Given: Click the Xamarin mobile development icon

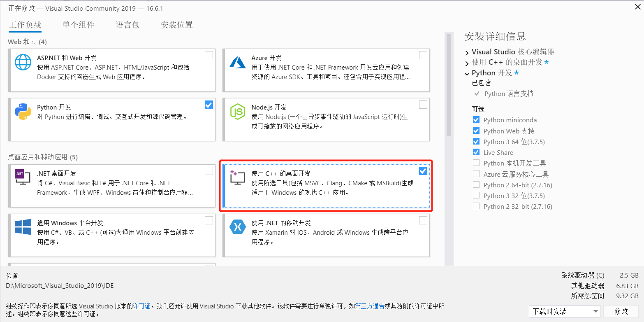Looking at the screenshot, I should pyautogui.click(x=237, y=227).
